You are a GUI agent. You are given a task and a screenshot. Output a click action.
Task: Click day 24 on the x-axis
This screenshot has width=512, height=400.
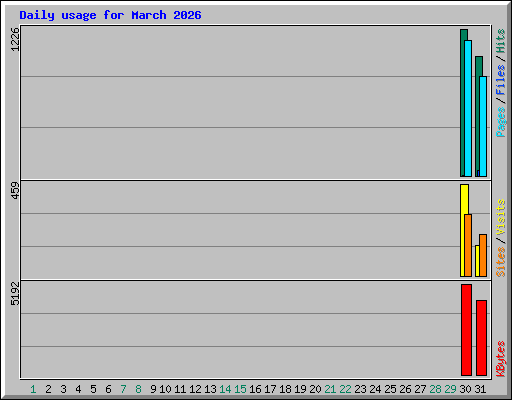(375, 389)
